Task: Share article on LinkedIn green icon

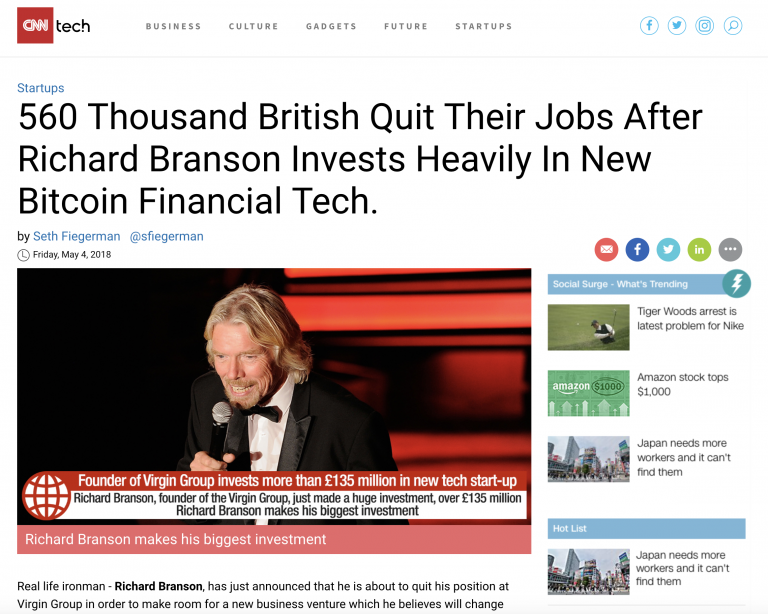Action: click(699, 249)
